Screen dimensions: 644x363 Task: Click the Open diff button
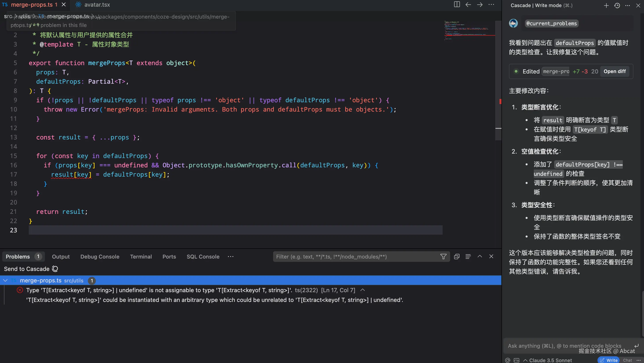coord(615,71)
